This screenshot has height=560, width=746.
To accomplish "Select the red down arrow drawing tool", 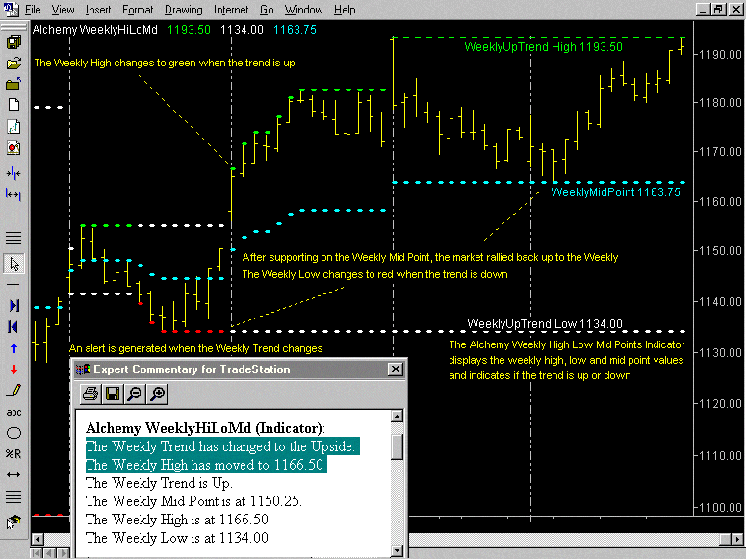I will 13,369.
